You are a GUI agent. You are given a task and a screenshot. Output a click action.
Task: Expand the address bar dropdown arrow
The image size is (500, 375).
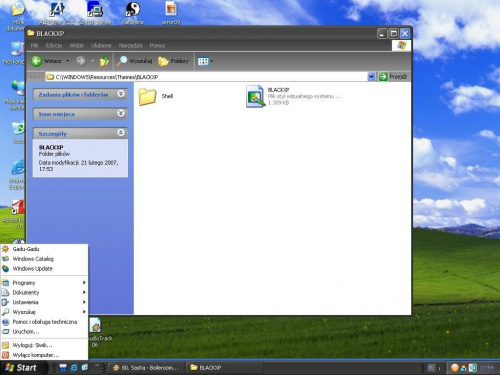pyautogui.click(x=371, y=77)
